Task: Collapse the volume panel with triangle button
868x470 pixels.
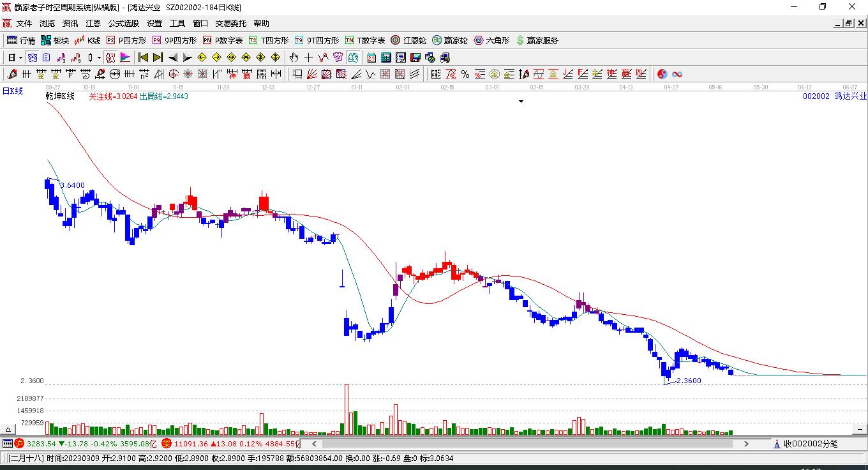Action: (x=9, y=430)
